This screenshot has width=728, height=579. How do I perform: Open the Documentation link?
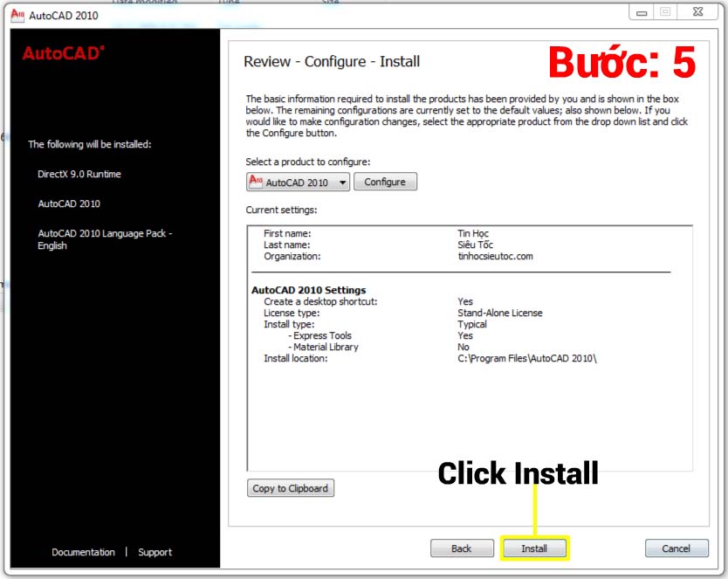[x=84, y=552]
